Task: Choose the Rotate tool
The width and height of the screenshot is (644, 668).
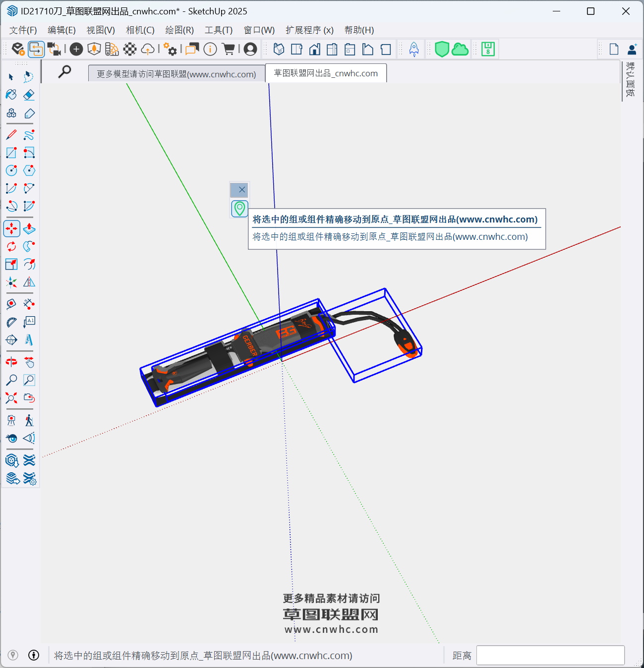Action: [11, 246]
